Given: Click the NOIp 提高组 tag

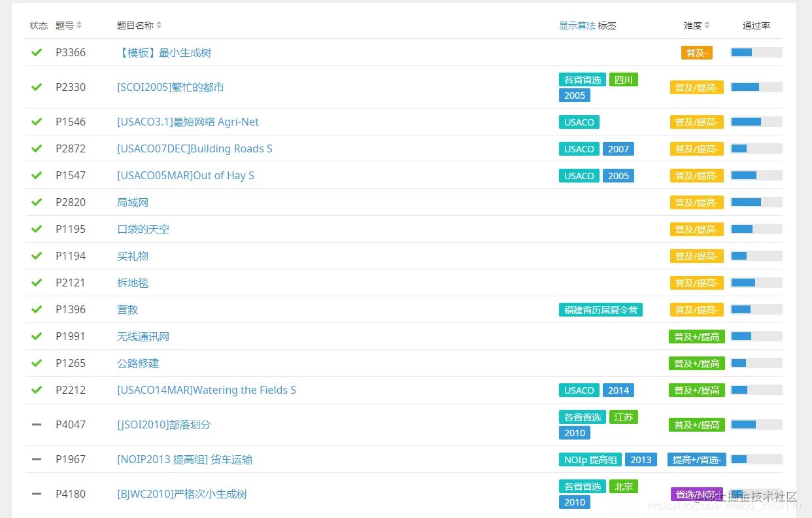Looking at the screenshot, I should (x=590, y=460).
